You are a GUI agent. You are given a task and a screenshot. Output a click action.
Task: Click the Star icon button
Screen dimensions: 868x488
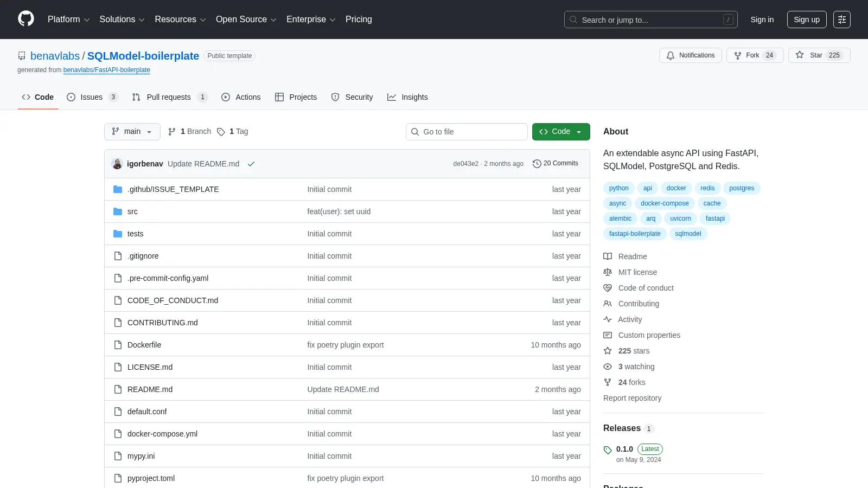pyautogui.click(x=800, y=55)
